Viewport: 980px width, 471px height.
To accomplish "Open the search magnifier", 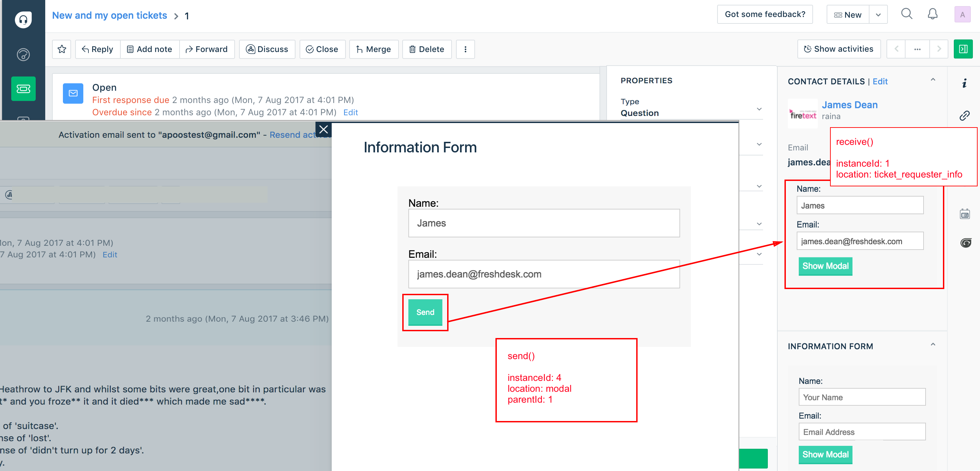I will (907, 14).
